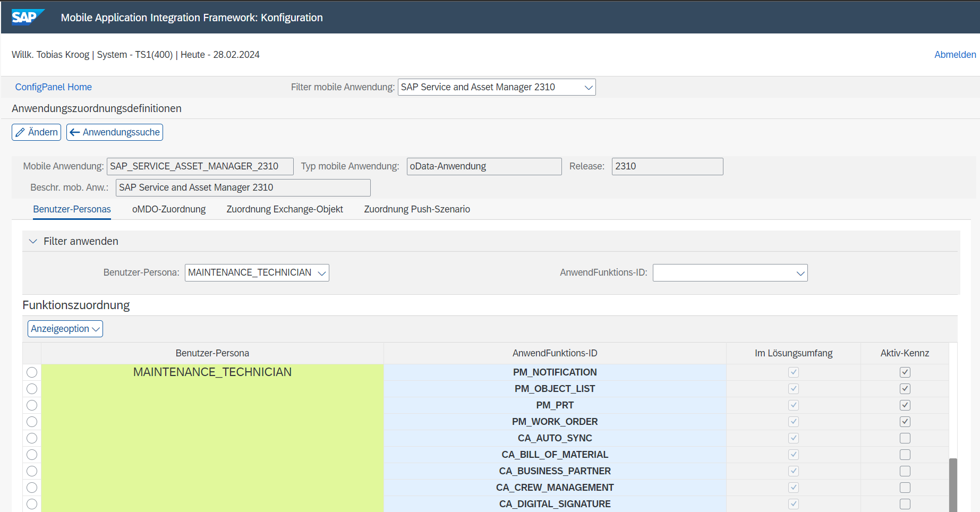980x512 pixels.
Task: Switch to Zuordnung Push-Szenario tab
Action: pos(417,209)
